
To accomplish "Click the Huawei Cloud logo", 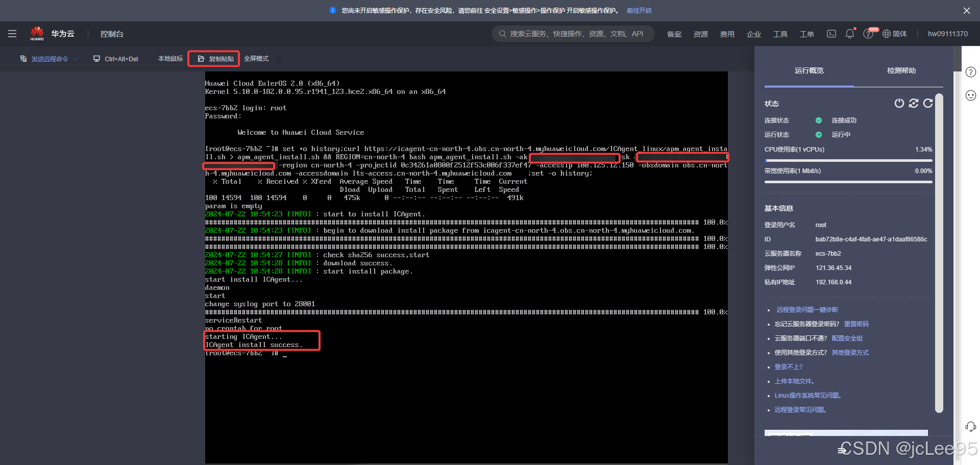I will tap(37, 34).
